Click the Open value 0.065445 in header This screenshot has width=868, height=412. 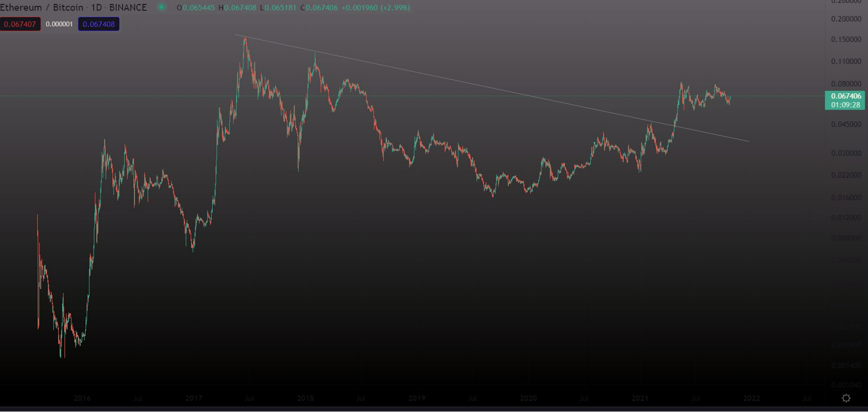(198, 8)
